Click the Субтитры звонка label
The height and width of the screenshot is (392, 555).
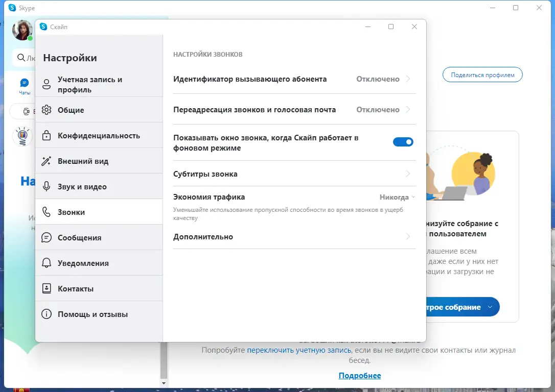click(205, 174)
